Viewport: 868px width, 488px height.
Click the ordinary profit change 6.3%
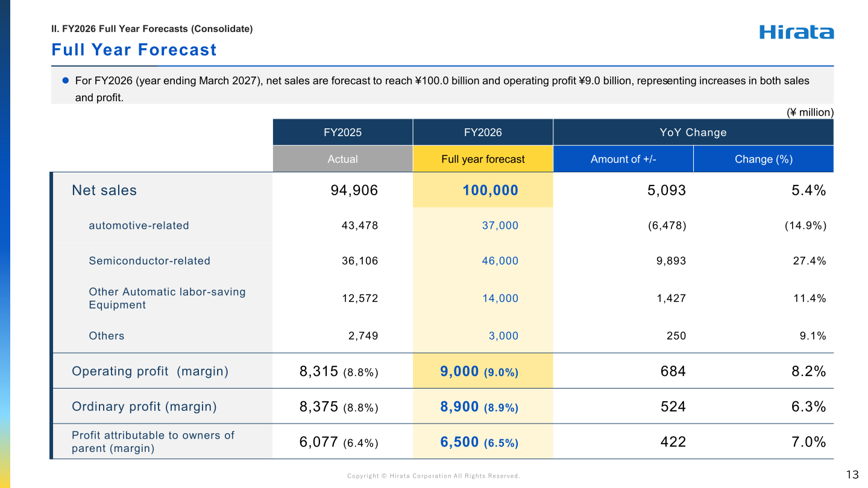pyautogui.click(x=809, y=407)
